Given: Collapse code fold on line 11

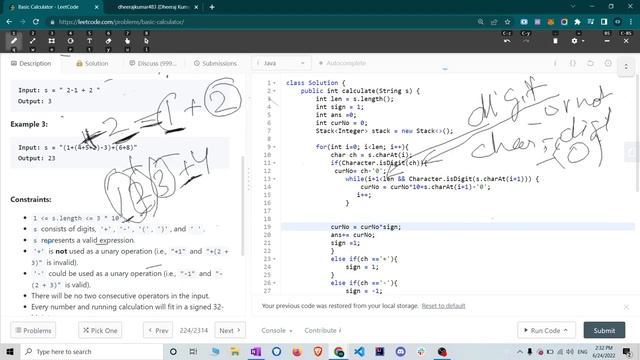Looking at the screenshot, I should (x=274, y=163).
